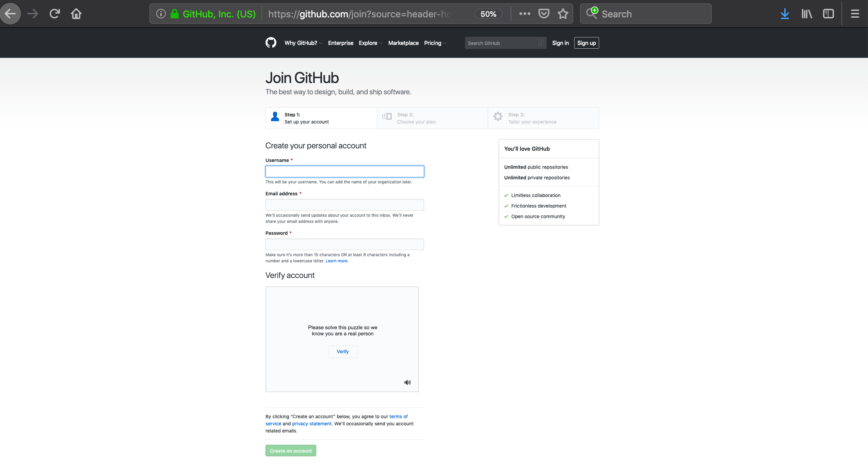
Task: Toggle the browser sidebar icon
Action: (828, 14)
